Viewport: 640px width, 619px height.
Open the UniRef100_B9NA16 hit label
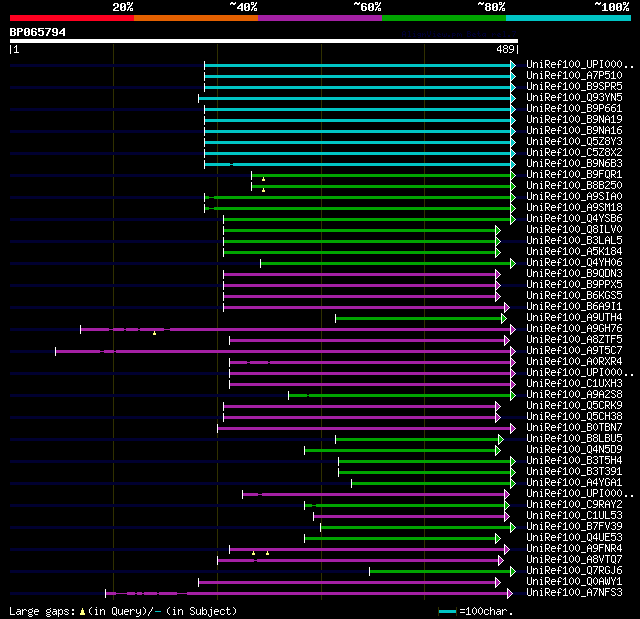(574, 131)
